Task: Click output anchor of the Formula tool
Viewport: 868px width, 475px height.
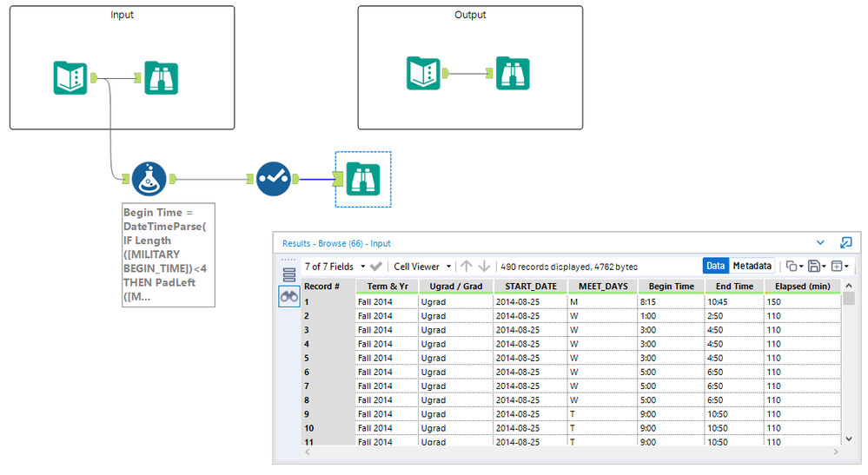Action: (x=173, y=179)
